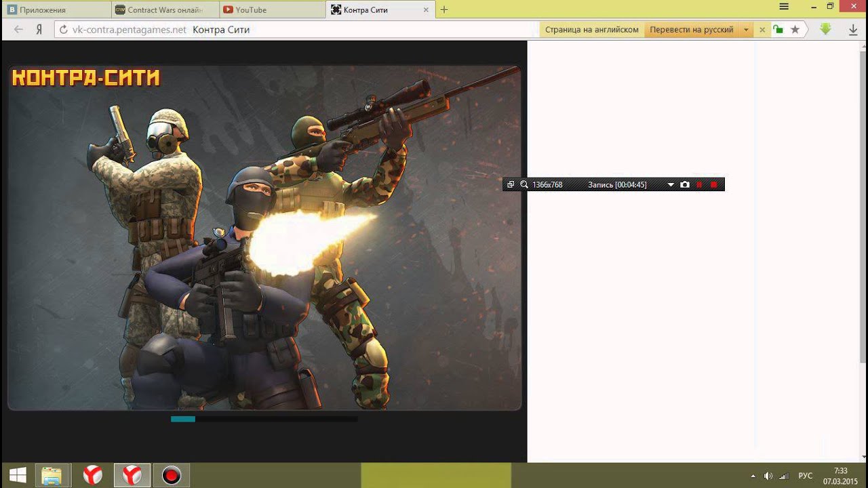Image resolution: width=868 pixels, height=488 pixels.
Task: Click the game loading progress bar
Action: click(x=264, y=419)
